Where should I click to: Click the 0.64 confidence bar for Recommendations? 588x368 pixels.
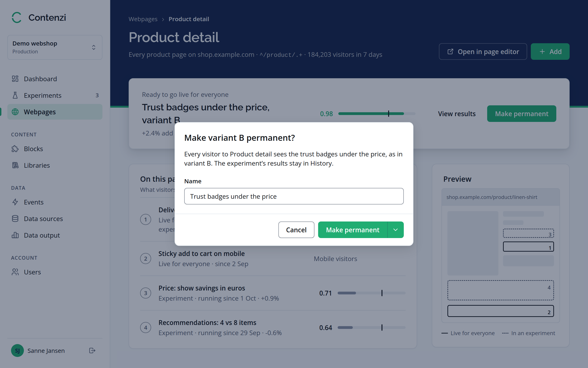(371, 328)
